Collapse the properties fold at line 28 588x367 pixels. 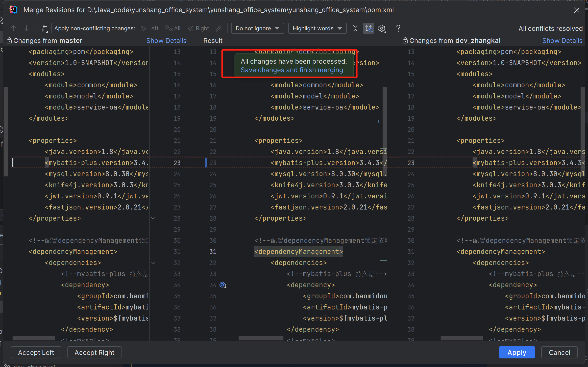[x=153, y=218]
